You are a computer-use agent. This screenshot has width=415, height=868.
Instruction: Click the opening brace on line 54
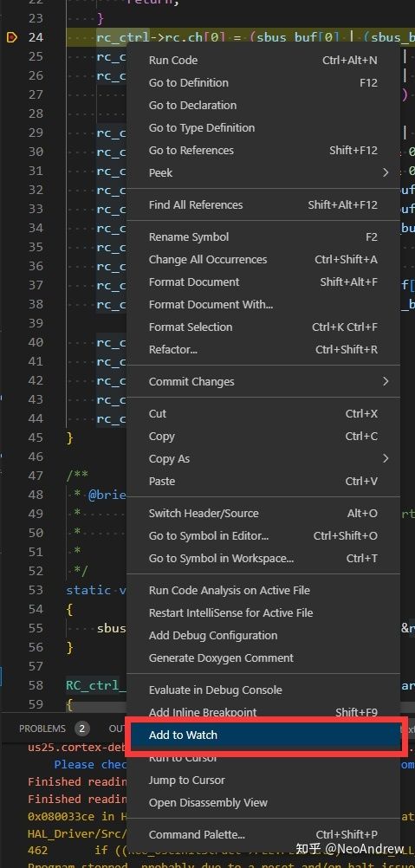(69, 610)
